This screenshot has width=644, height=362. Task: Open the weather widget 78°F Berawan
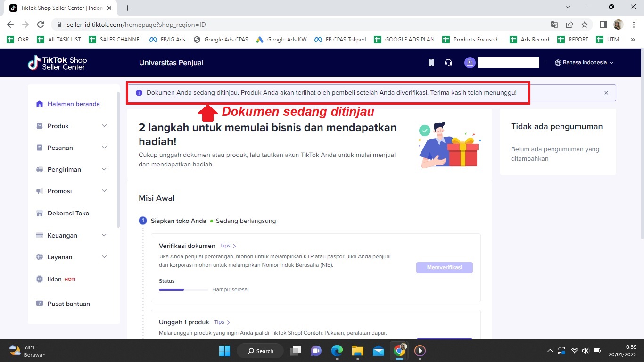(x=27, y=351)
